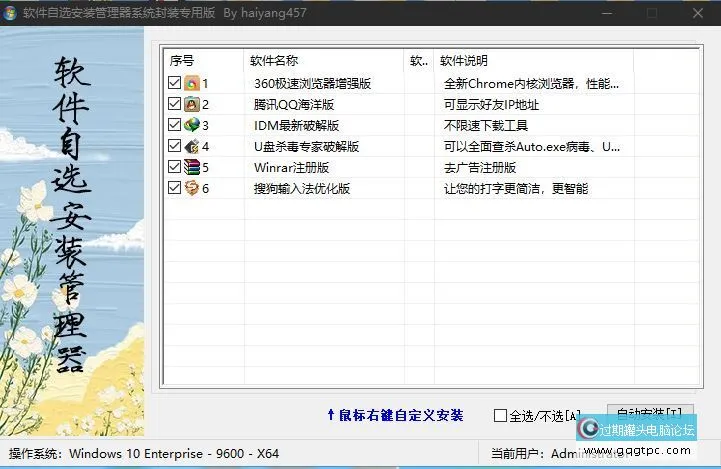This screenshot has height=469, width=721.
Task: Toggle the 全选/不选 checkbox
Action: coord(500,416)
